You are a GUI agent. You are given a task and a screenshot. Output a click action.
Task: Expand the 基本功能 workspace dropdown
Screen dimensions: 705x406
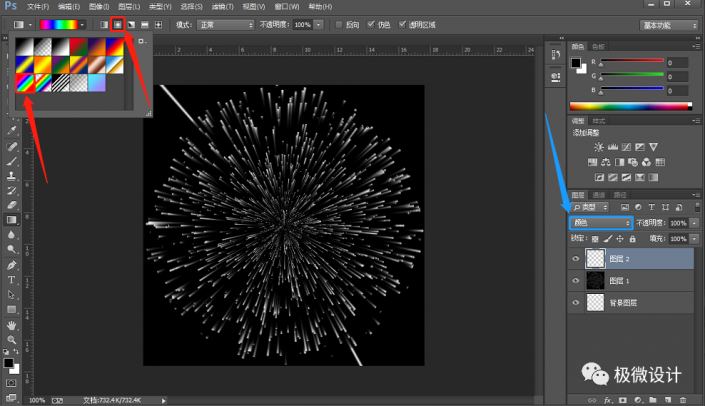coord(669,24)
